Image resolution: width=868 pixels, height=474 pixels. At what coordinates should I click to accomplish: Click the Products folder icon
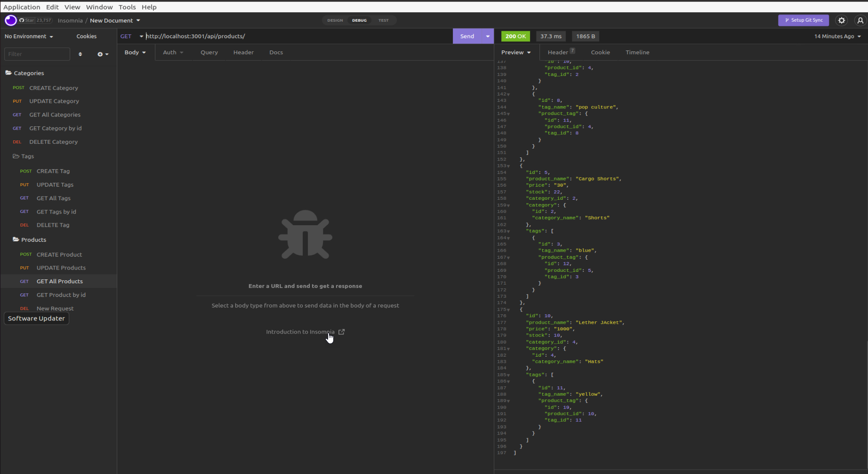(x=15, y=239)
